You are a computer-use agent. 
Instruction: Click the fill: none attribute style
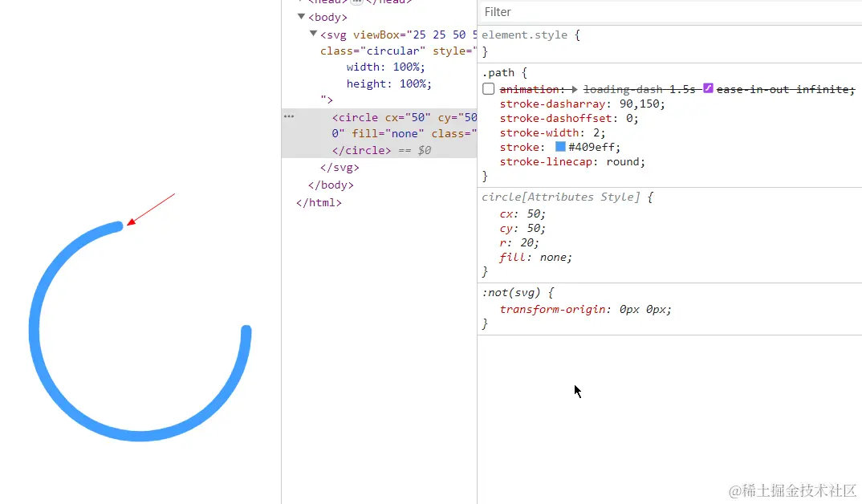tap(535, 258)
